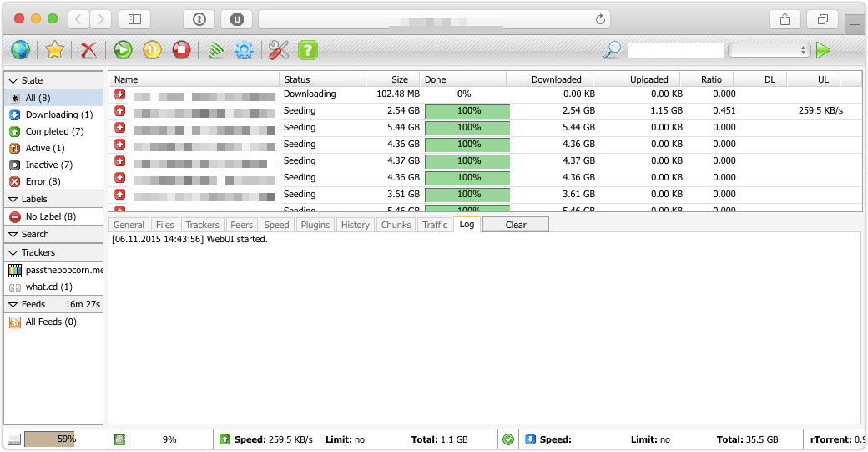This screenshot has width=868, height=452.
Task: Filter by Downloading (1)
Action: [x=53, y=114]
